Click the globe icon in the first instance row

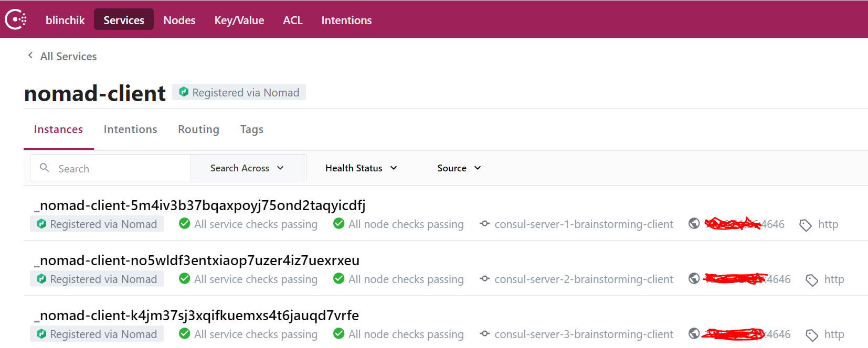click(x=694, y=224)
